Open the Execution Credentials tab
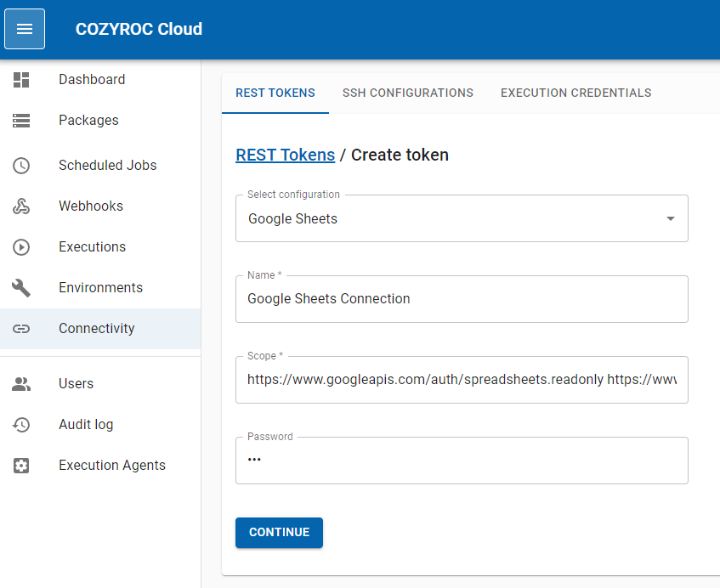The width and height of the screenshot is (720, 588). pyautogui.click(x=575, y=93)
